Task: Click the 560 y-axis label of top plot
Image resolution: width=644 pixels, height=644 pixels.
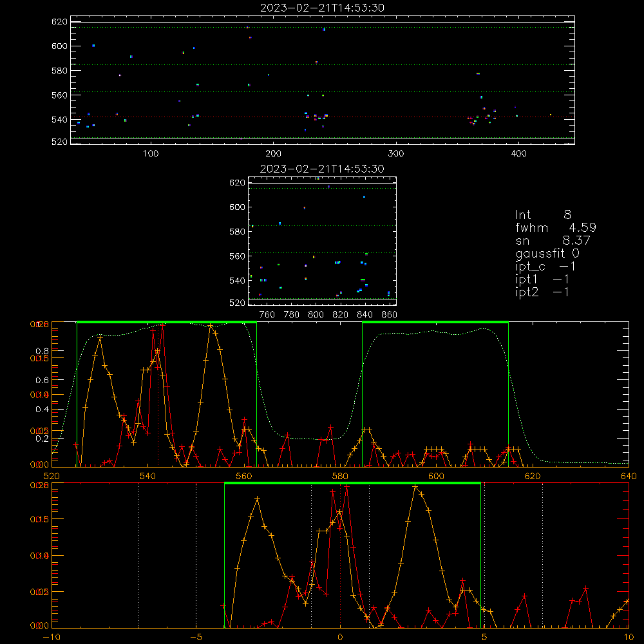Action: pos(59,95)
